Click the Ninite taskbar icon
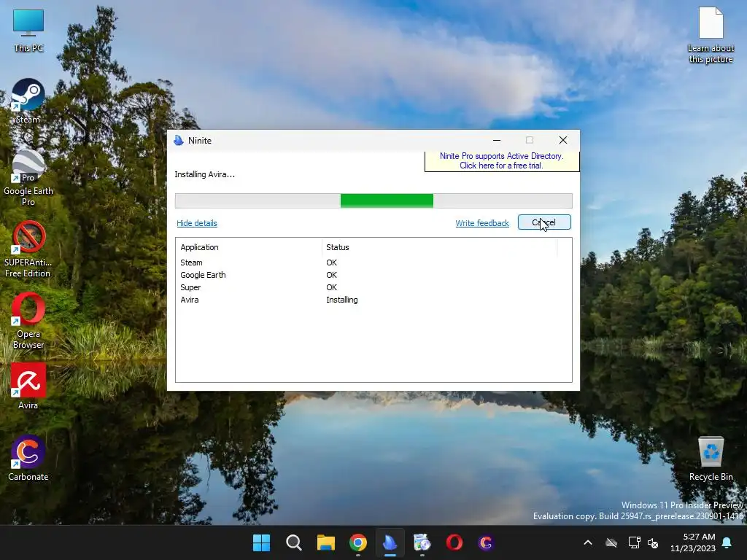 [x=390, y=542]
